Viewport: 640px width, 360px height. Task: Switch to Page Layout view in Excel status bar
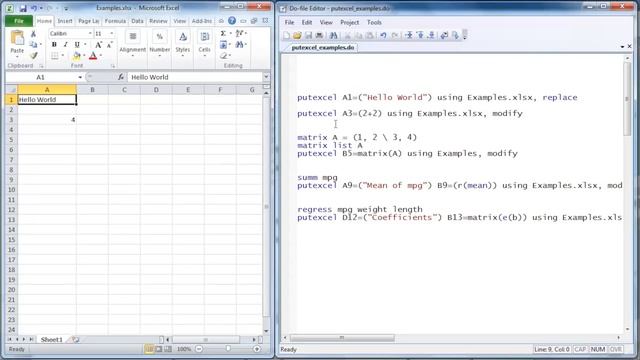[x=159, y=349]
